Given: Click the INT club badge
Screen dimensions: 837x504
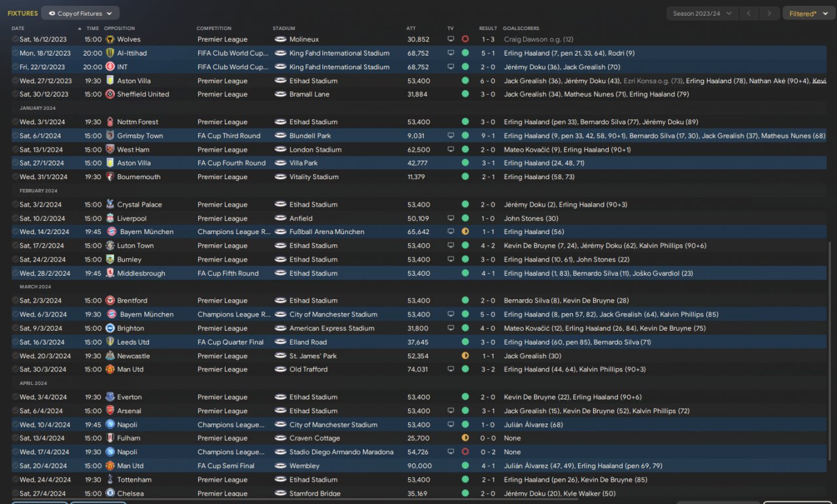Looking at the screenshot, I should 110,67.
